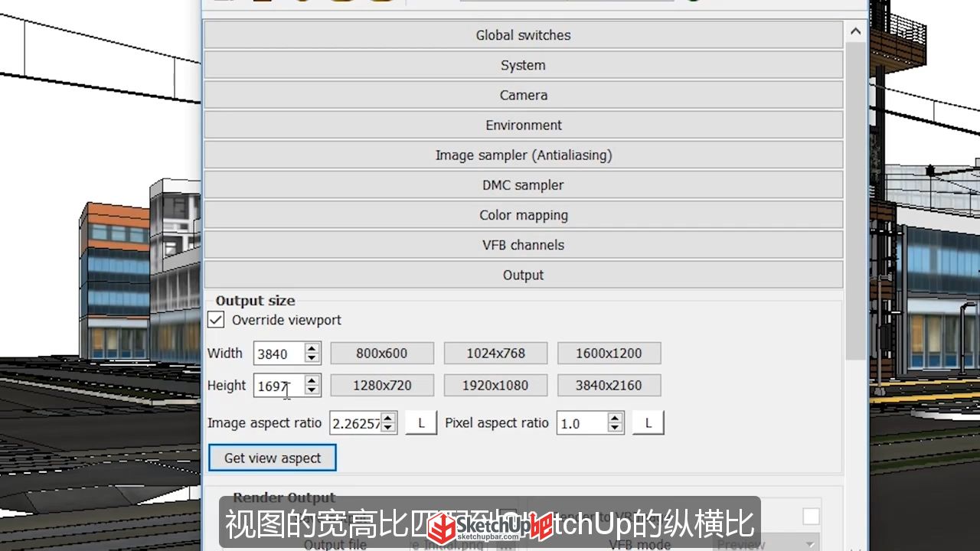The width and height of the screenshot is (980, 551).
Task: Click the Pixel aspect ratio field
Action: coord(582,423)
